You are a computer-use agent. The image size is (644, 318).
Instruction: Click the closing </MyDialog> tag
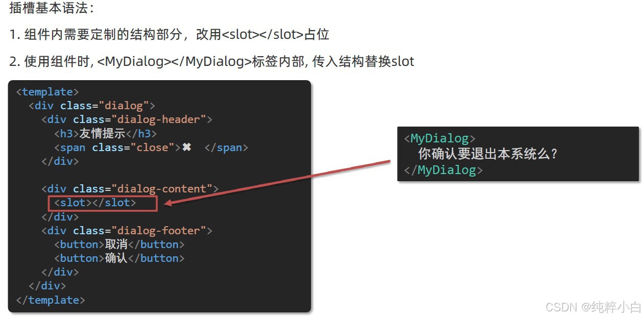click(443, 170)
